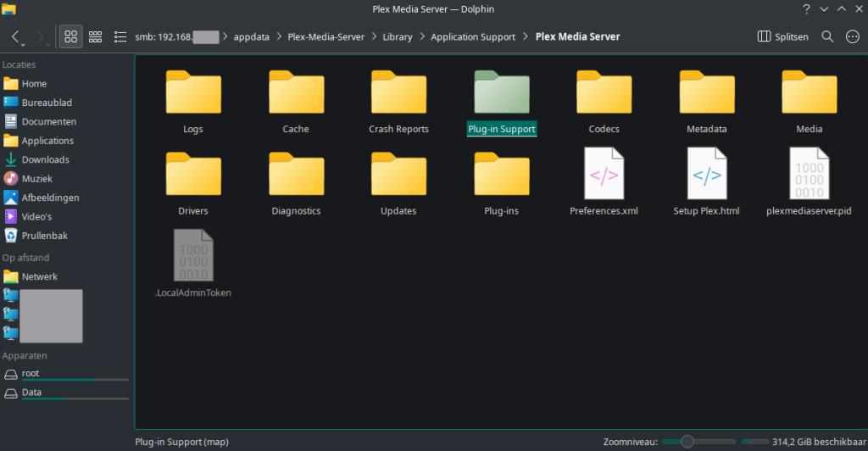Open the back history dropdown arrow

coord(25,44)
